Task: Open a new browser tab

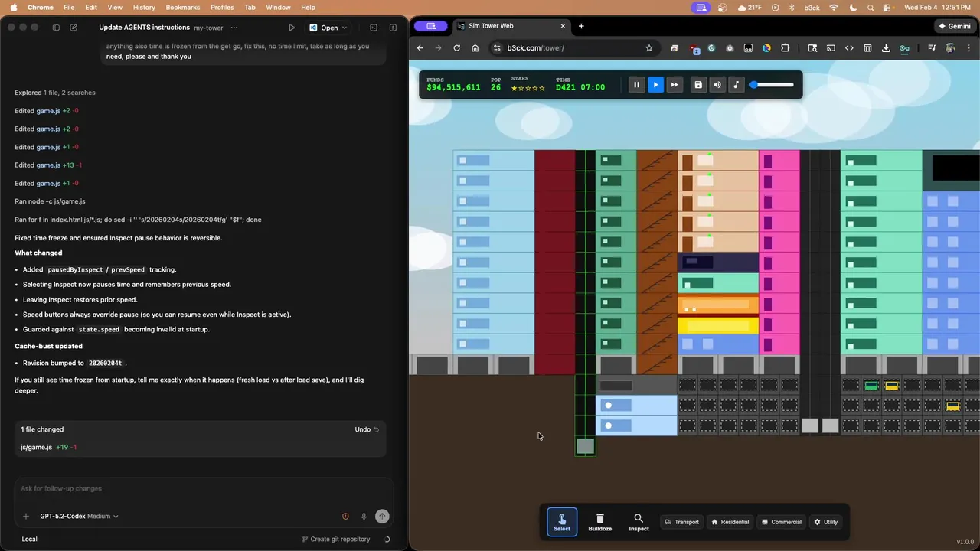Action: point(581,26)
